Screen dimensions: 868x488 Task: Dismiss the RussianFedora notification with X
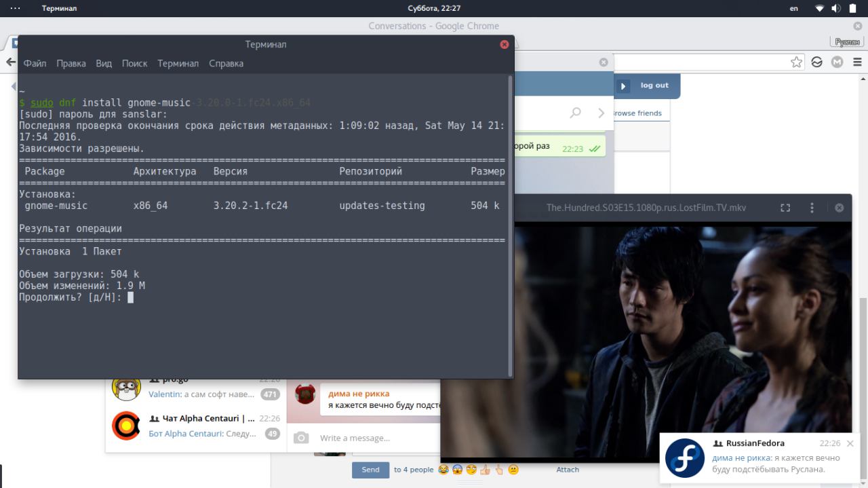[850, 443]
